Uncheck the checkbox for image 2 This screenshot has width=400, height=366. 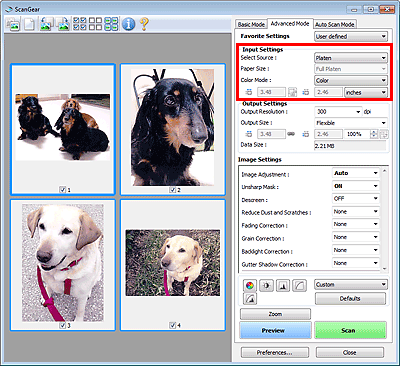pos(173,190)
